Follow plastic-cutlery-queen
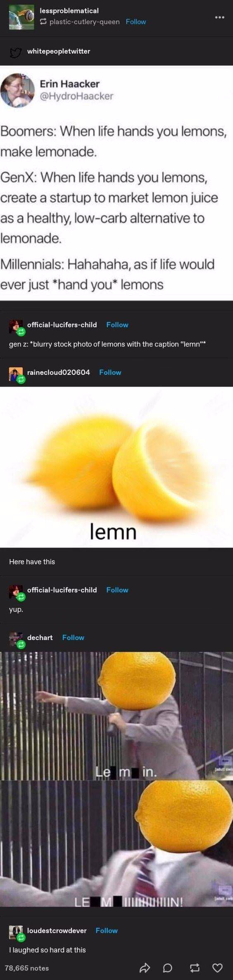 (136, 22)
